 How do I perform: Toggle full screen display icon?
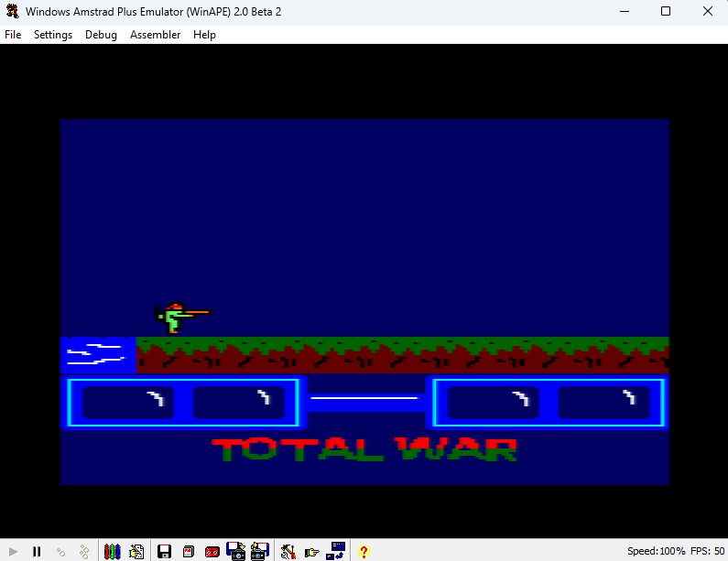coord(336,551)
